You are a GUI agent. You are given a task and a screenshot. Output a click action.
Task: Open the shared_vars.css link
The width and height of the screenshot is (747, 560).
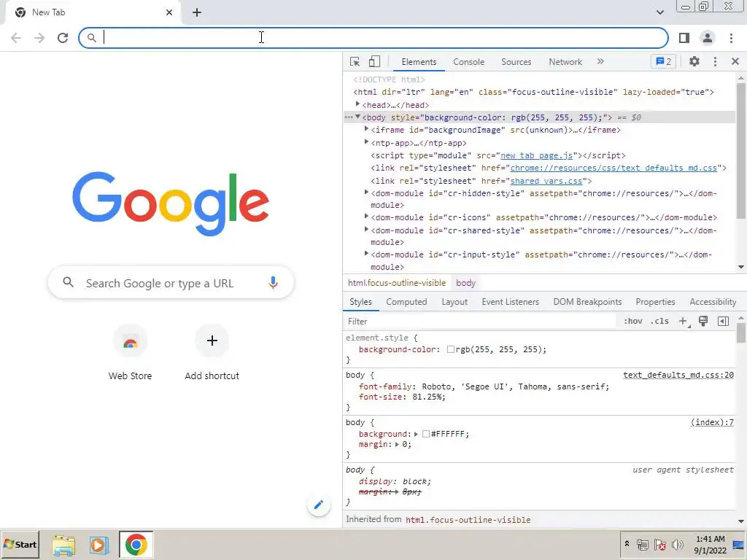pos(546,181)
